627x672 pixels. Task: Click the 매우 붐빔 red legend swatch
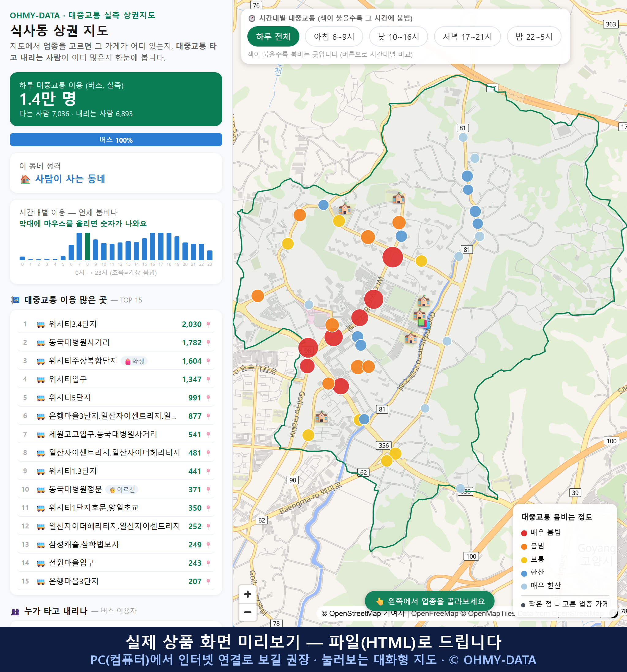pos(524,533)
